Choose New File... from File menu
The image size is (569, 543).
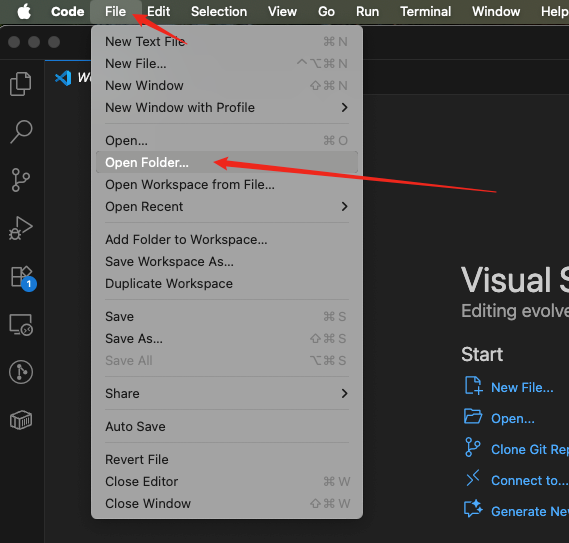(x=227, y=64)
